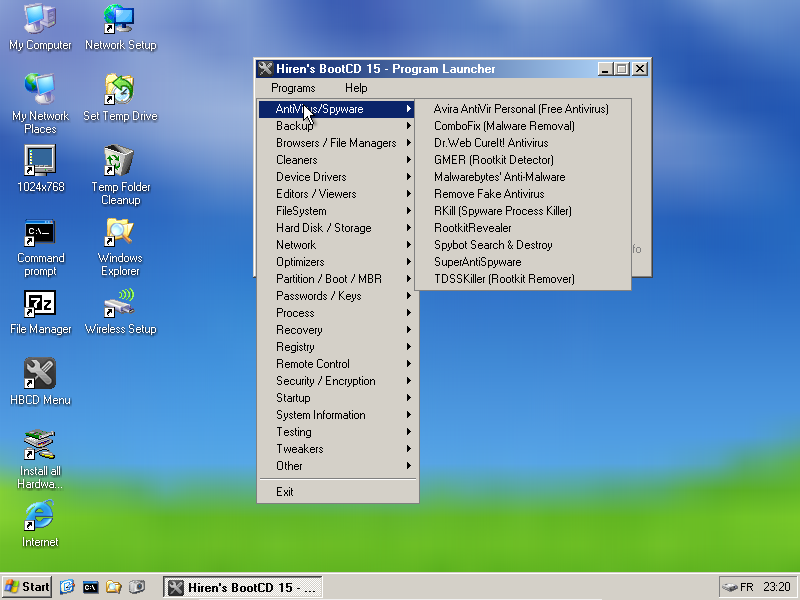Launch RootkitRevealer

[x=523, y=228]
